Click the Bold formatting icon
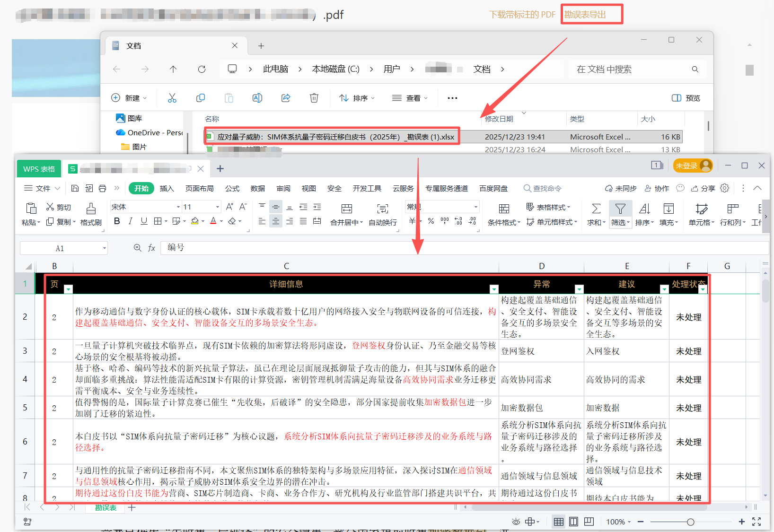 pyautogui.click(x=117, y=221)
